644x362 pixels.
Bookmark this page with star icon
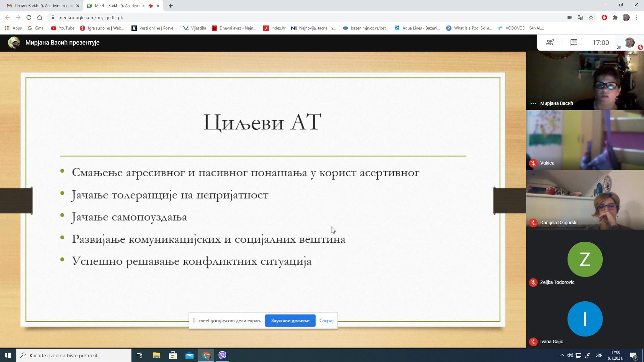591,17
